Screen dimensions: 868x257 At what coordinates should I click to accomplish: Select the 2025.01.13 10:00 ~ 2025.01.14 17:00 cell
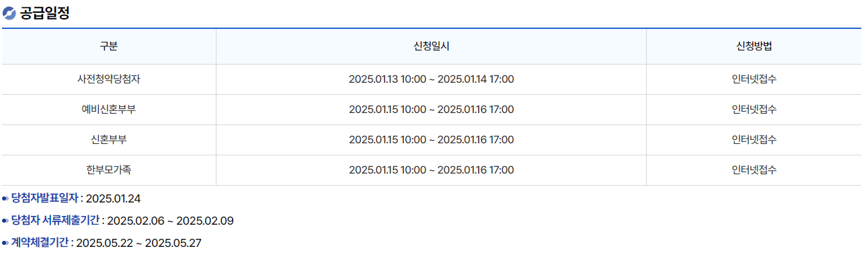pos(431,79)
